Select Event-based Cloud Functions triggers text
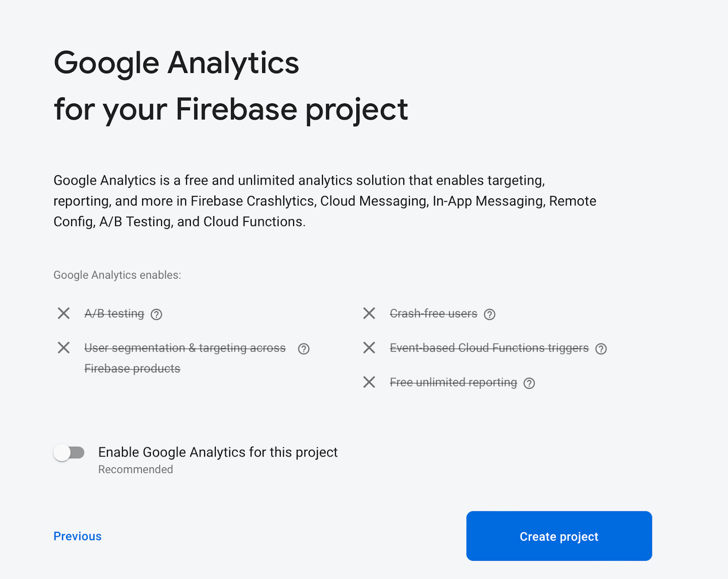The image size is (728, 579). point(489,348)
